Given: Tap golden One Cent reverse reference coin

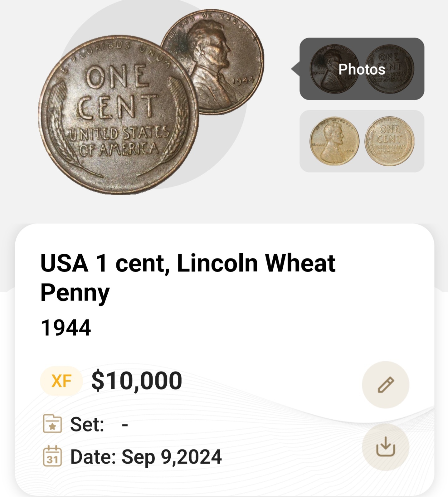Looking at the screenshot, I should click(390, 142).
